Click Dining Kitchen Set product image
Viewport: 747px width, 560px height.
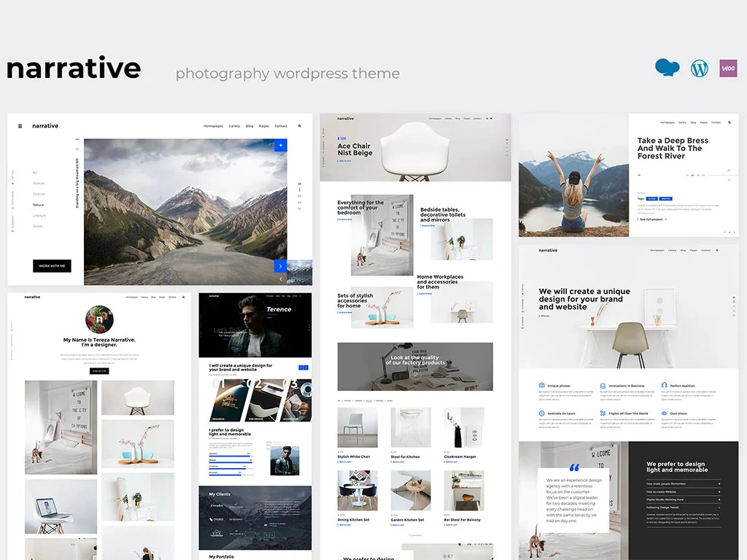pos(357,491)
